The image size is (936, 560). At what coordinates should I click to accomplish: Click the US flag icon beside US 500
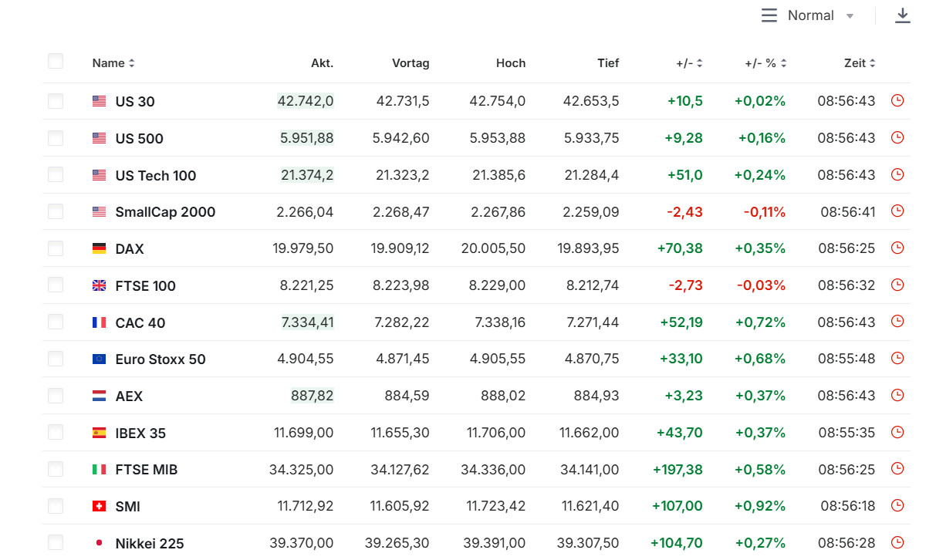pos(99,138)
